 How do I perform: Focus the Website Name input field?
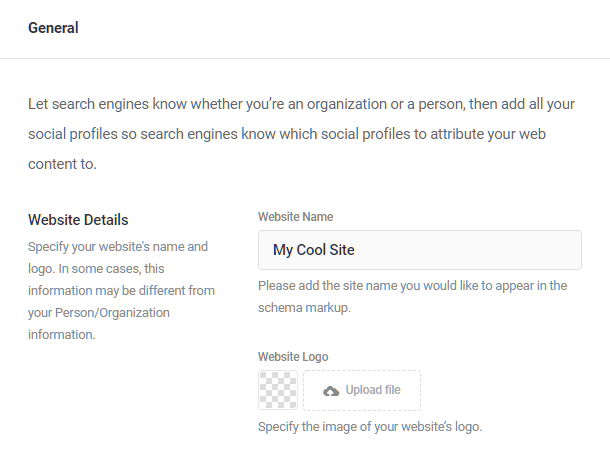point(420,250)
